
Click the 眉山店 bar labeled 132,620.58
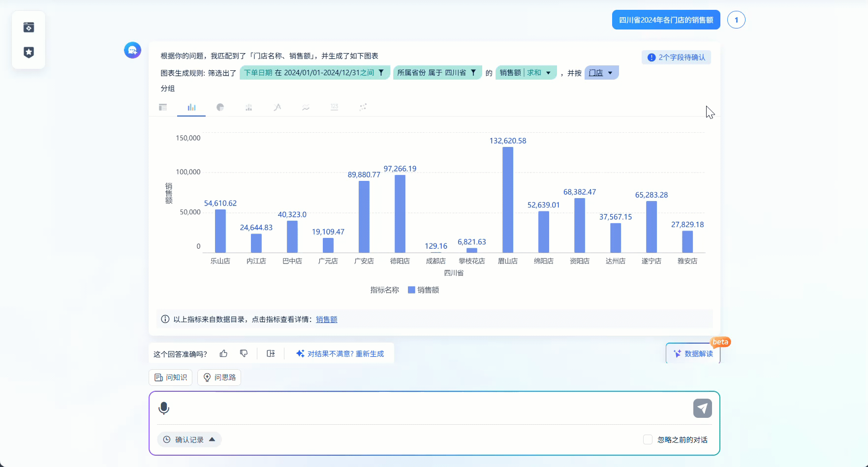[508, 200]
